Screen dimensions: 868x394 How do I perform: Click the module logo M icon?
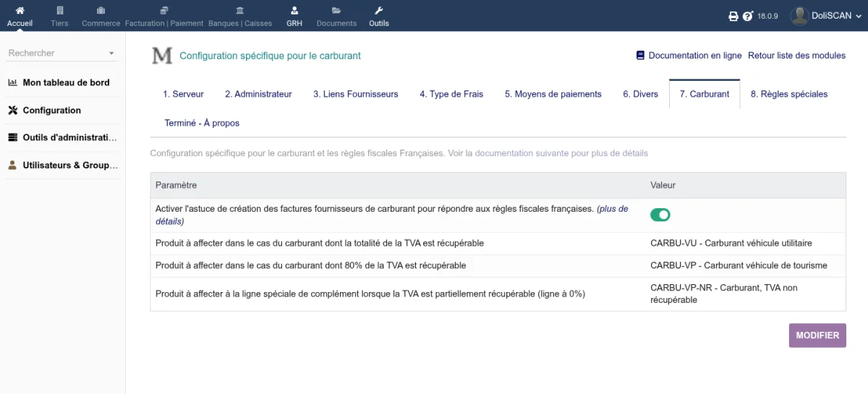[x=162, y=56]
